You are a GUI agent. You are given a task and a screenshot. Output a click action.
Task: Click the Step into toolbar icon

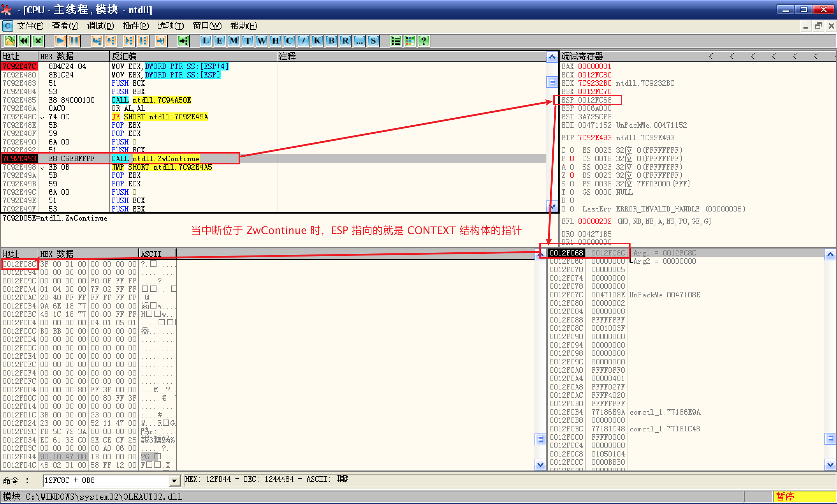(96, 41)
